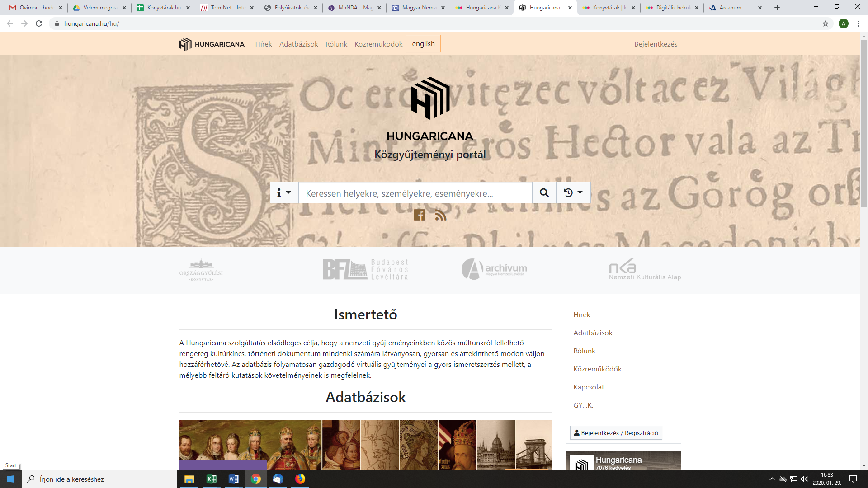This screenshot has width=868, height=488.
Task: Open the notification center icon
Action: tap(853, 479)
